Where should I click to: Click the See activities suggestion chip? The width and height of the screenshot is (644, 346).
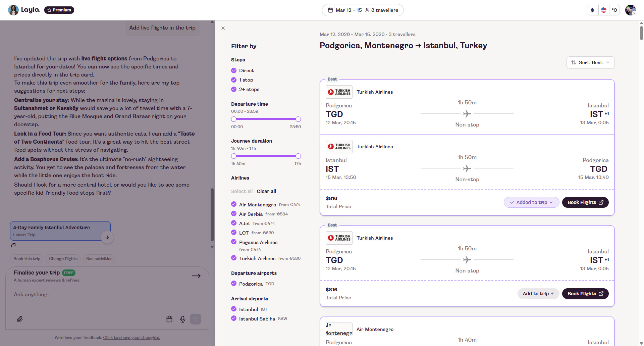tap(99, 259)
